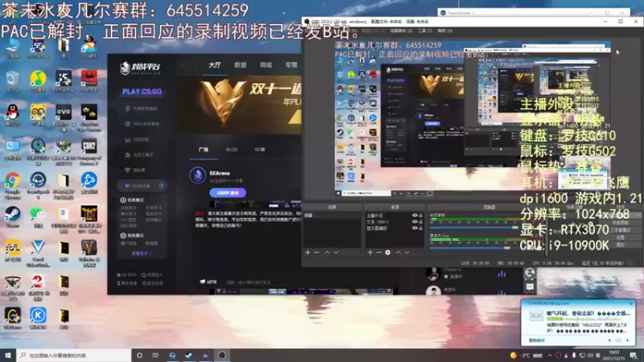Open the 商城 tab in 5E platform

pyautogui.click(x=266, y=65)
